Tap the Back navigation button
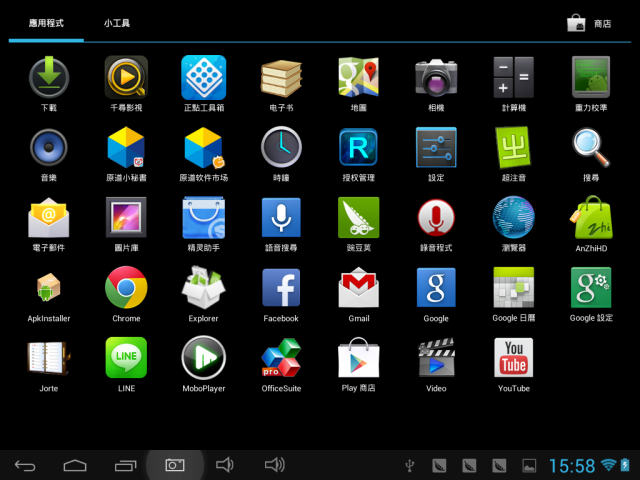Image resolution: width=640 pixels, height=480 pixels. (x=25, y=465)
